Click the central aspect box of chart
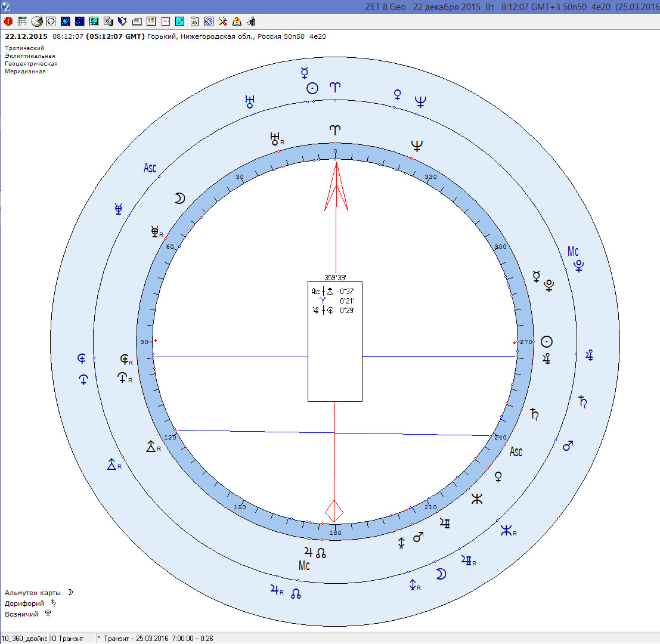This screenshot has width=660, height=644. point(334,341)
